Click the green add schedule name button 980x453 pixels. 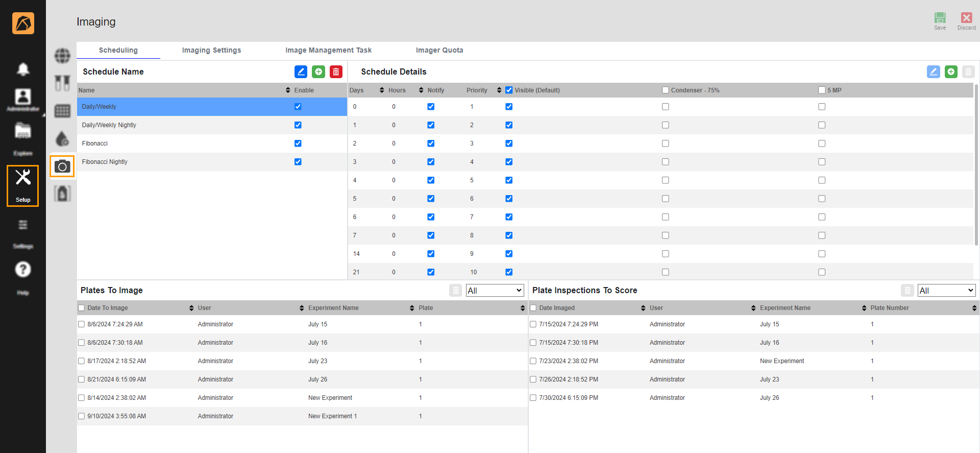point(318,72)
